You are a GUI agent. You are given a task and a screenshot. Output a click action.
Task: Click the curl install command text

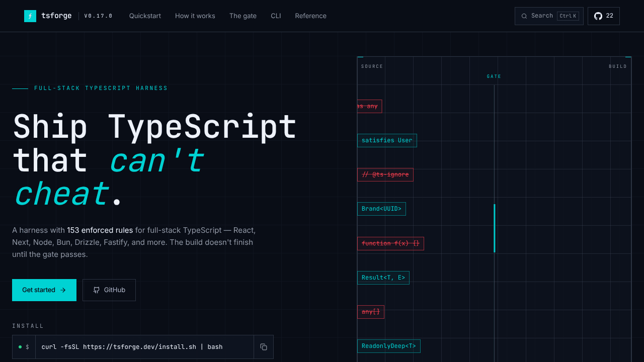132,347
